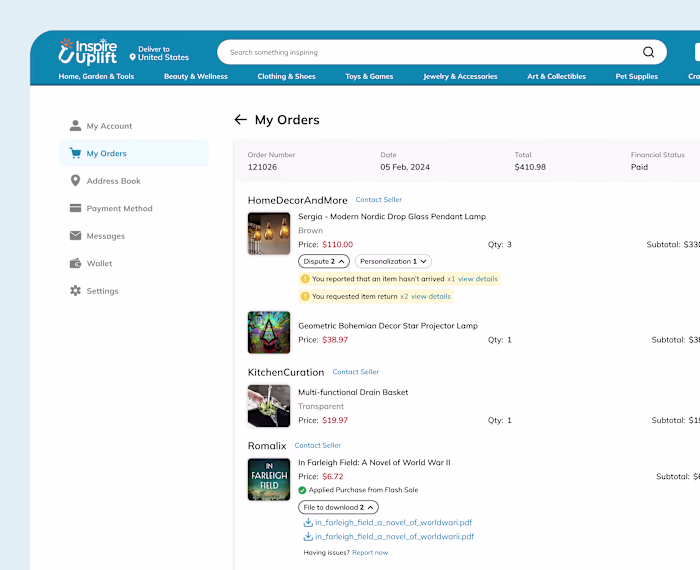Image resolution: width=700 pixels, height=570 pixels.
Task: Contact Seller for HomeDecorAndMore
Action: click(379, 200)
